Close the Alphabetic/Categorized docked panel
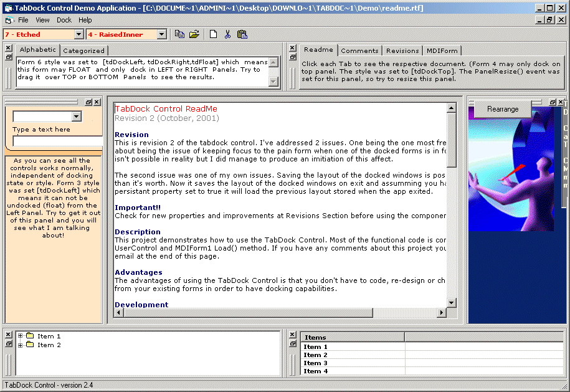The width and height of the screenshot is (570, 392). tap(8, 48)
